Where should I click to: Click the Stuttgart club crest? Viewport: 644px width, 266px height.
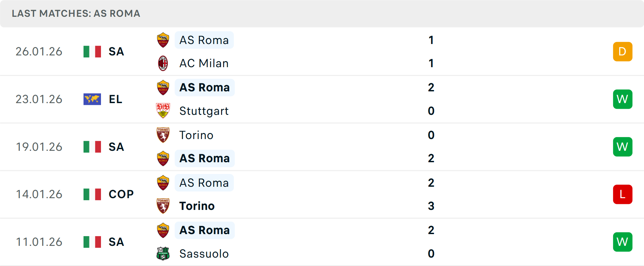tap(163, 111)
